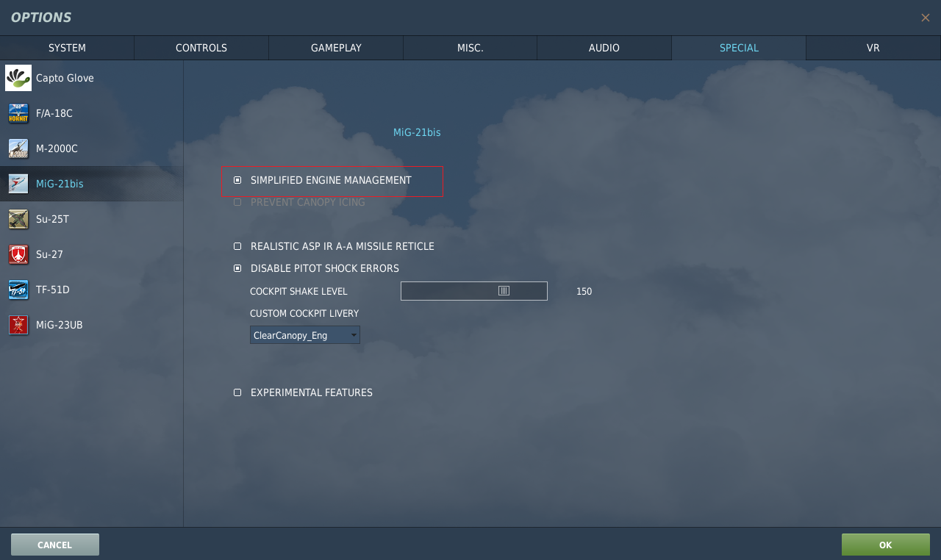This screenshot has height=560, width=941.
Task: Enable Experimental Features checkbox
Action: pyautogui.click(x=237, y=392)
